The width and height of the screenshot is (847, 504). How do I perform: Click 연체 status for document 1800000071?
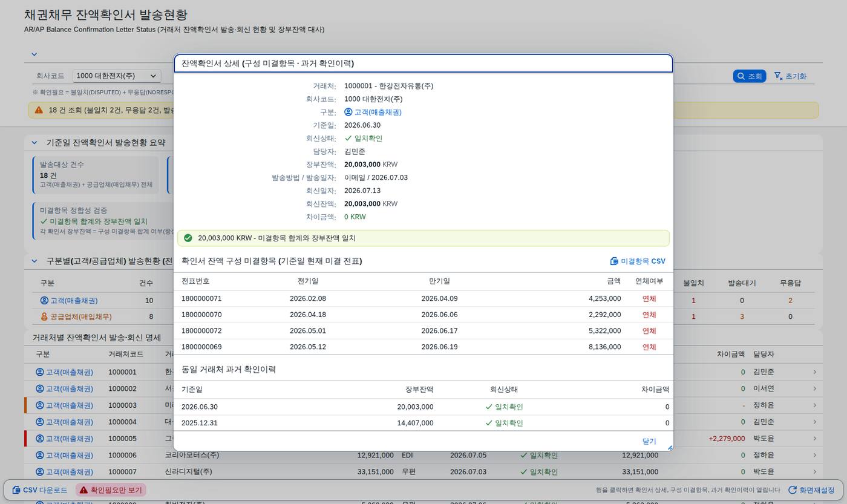tap(649, 298)
